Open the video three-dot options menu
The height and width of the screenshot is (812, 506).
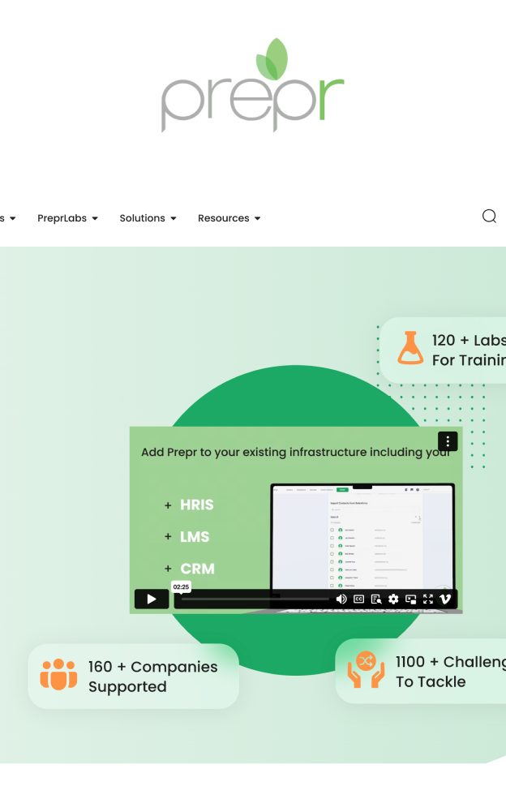(x=448, y=442)
